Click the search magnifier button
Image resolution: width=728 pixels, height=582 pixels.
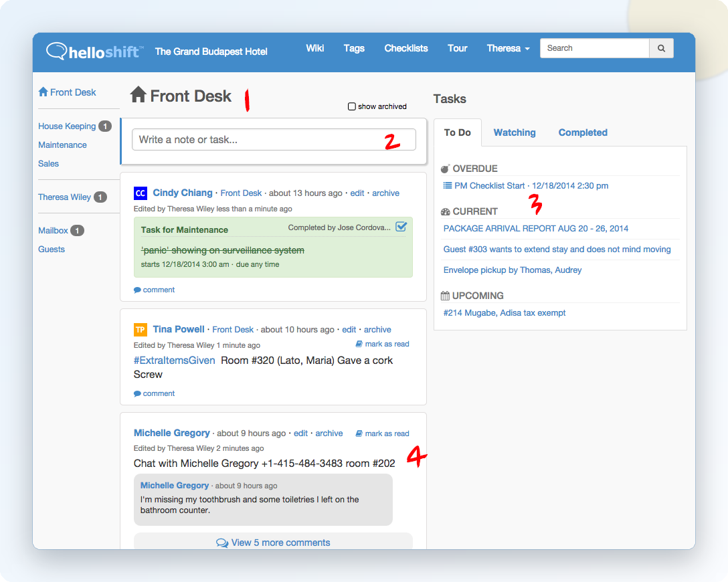pos(661,48)
